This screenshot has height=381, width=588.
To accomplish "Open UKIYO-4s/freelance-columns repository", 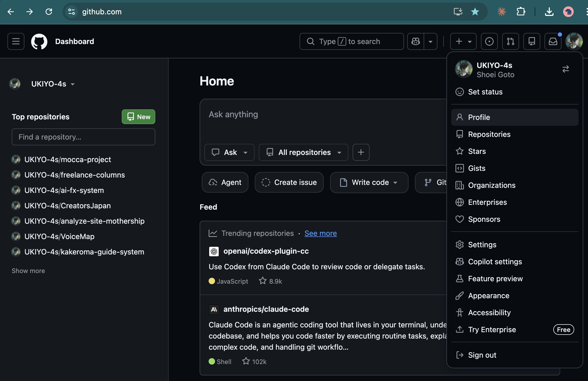I will coord(74,175).
